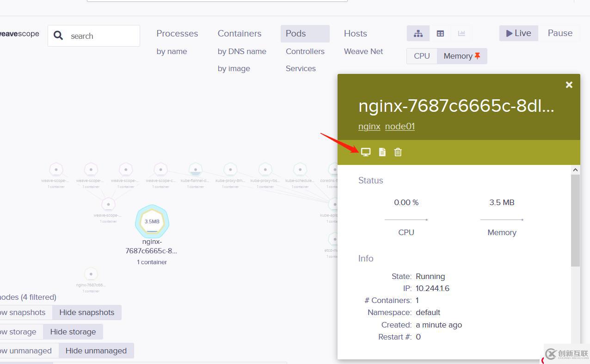Select the highlighted nginx pod node
The image size is (590, 364).
pos(152,222)
